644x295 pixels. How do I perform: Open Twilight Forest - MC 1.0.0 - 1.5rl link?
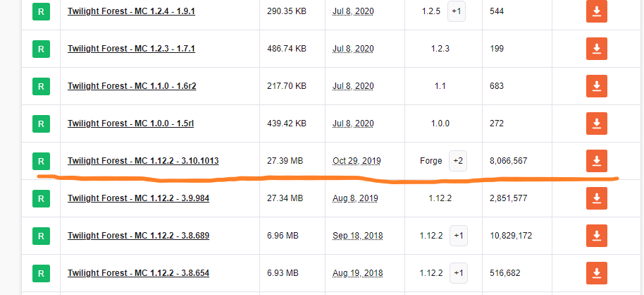click(x=130, y=124)
